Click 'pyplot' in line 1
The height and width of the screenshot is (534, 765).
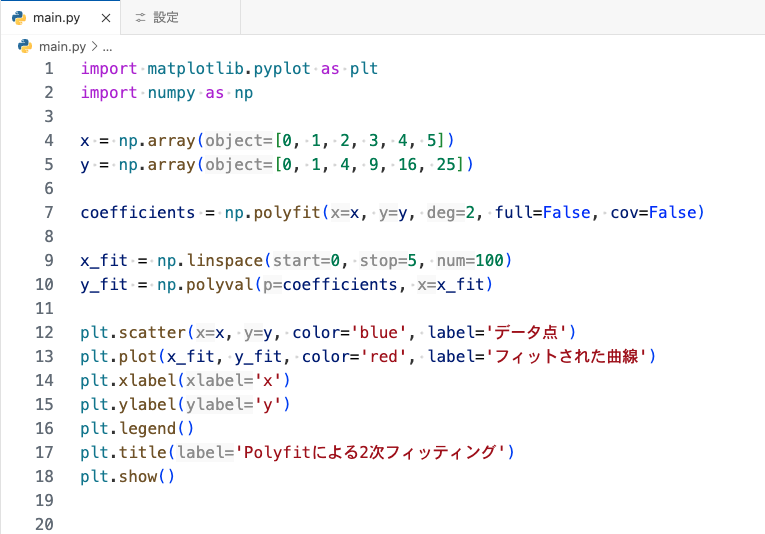click(282, 69)
